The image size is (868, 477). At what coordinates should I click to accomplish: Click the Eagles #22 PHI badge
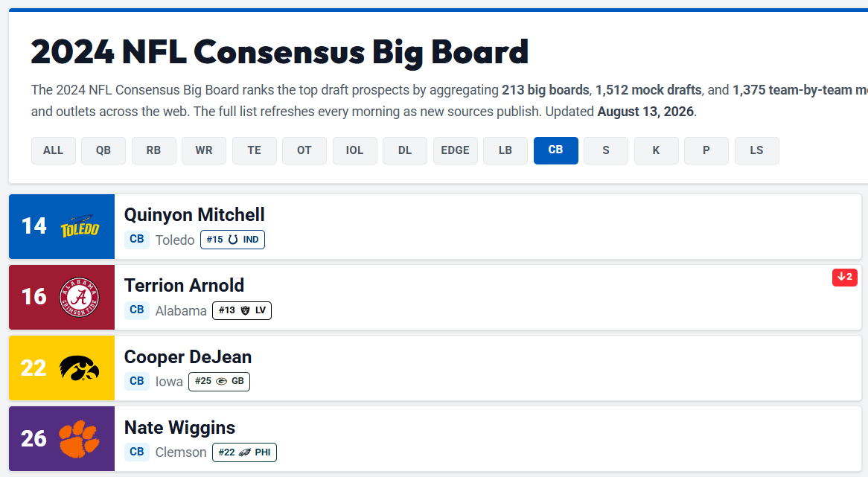(x=244, y=452)
